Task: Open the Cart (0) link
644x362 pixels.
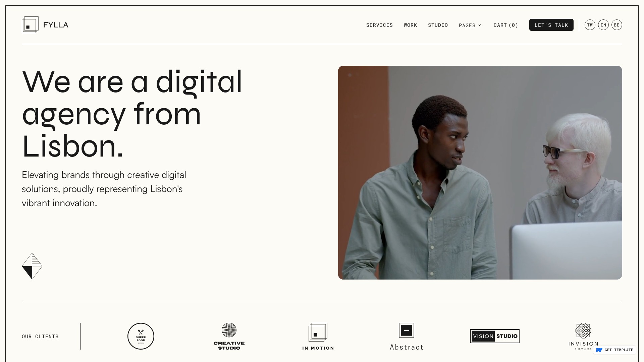Action: click(x=506, y=25)
